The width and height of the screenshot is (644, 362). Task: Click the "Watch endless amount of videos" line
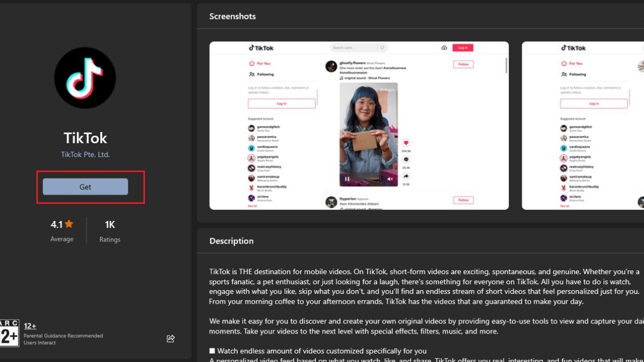click(x=318, y=351)
